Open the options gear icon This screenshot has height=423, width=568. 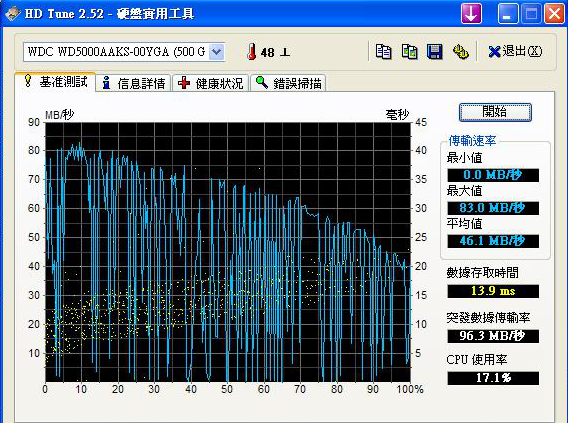click(x=460, y=52)
